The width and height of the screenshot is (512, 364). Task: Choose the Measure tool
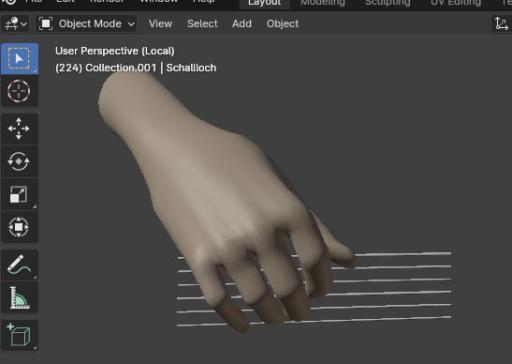[19, 298]
